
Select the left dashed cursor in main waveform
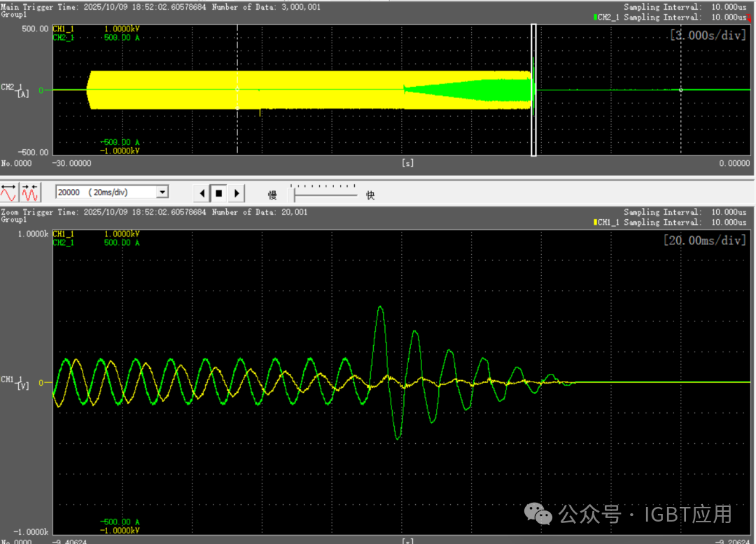(x=237, y=90)
